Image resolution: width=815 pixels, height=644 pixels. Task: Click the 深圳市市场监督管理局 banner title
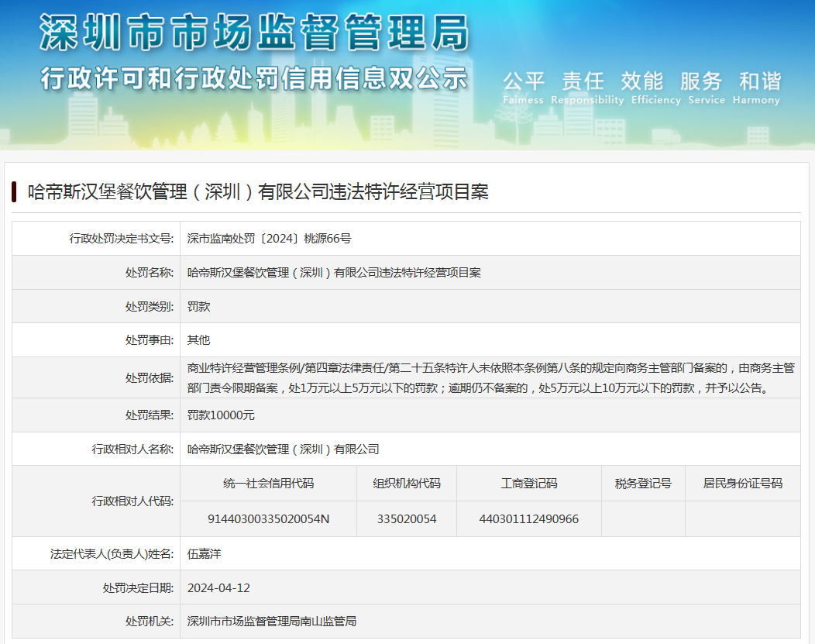tap(254, 33)
